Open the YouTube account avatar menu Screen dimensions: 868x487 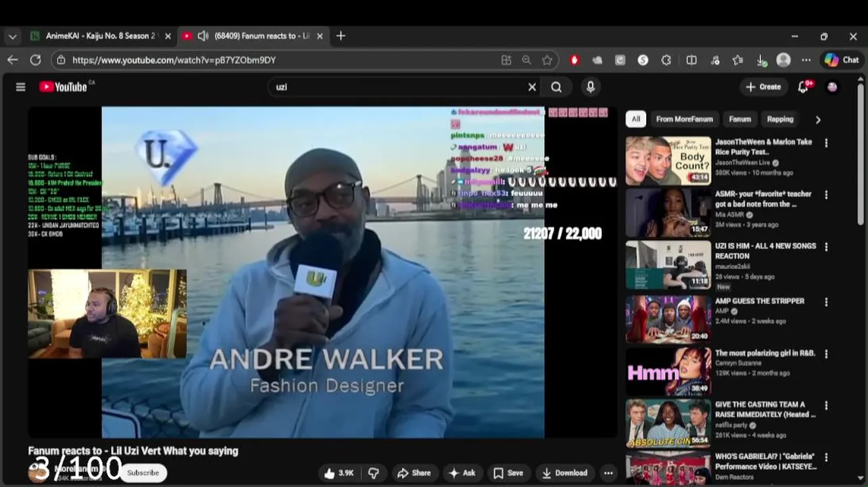pos(832,87)
